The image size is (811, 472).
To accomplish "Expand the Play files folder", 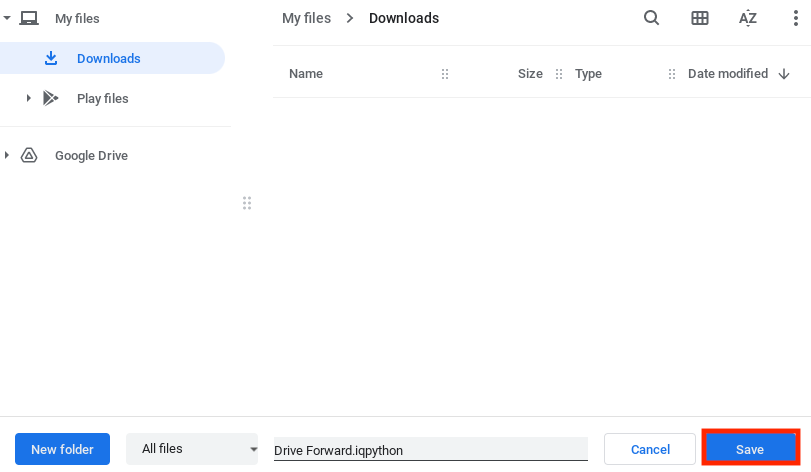I will [29, 98].
